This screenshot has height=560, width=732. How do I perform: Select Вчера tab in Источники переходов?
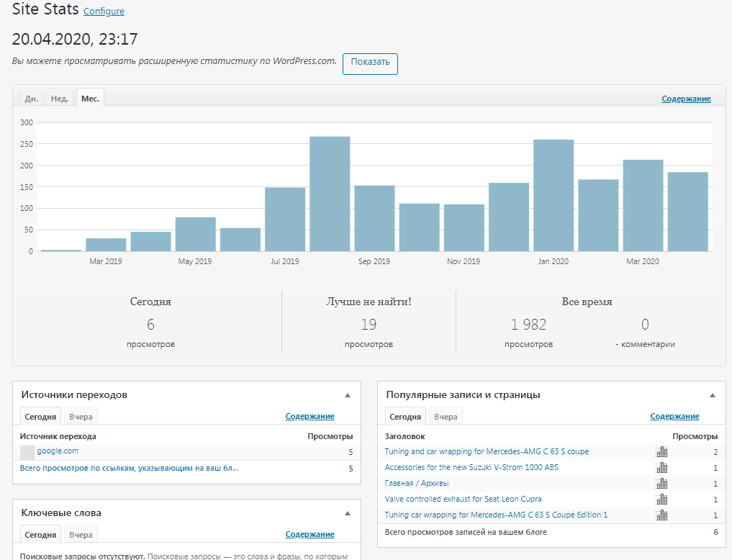(81, 417)
